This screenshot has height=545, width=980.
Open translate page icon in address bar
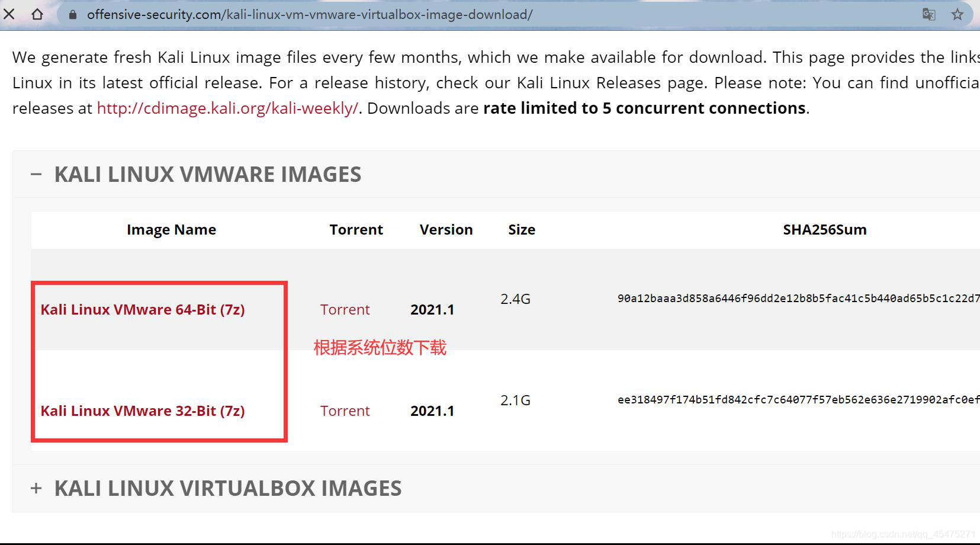pos(928,14)
